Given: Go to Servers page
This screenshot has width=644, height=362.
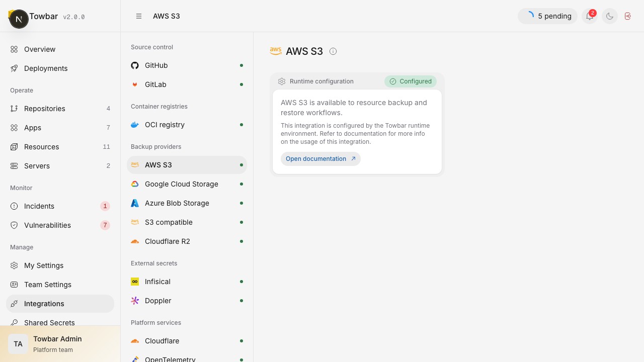Looking at the screenshot, I should point(60,166).
